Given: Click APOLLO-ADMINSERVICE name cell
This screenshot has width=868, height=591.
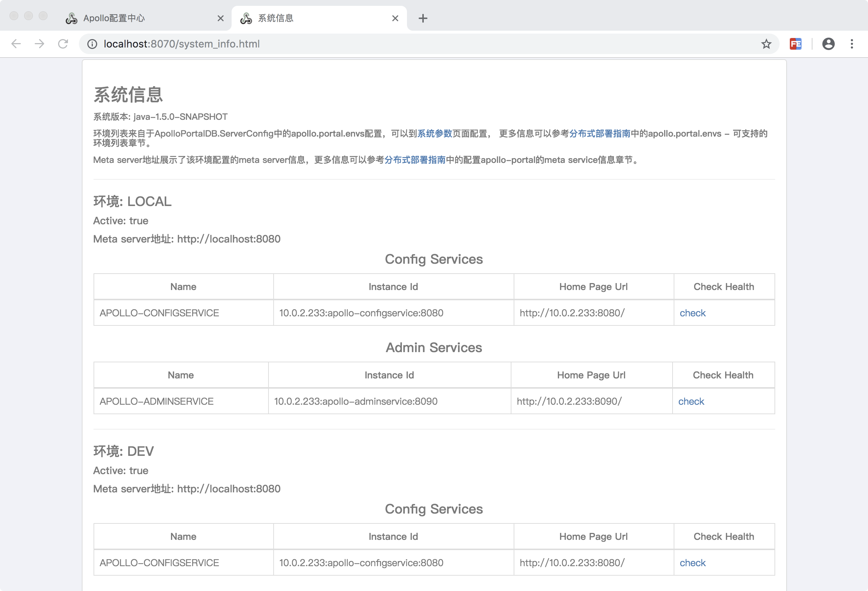Looking at the screenshot, I should point(156,401).
